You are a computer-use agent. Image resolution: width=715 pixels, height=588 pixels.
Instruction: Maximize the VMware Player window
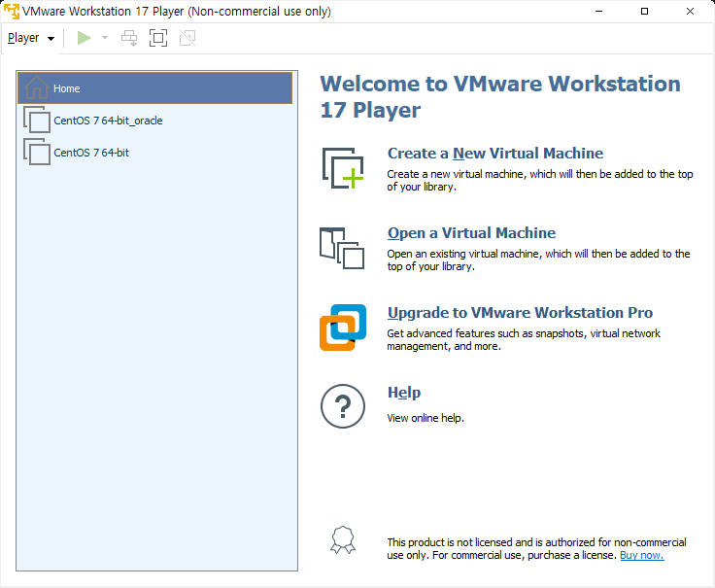[x=644, y=12]
